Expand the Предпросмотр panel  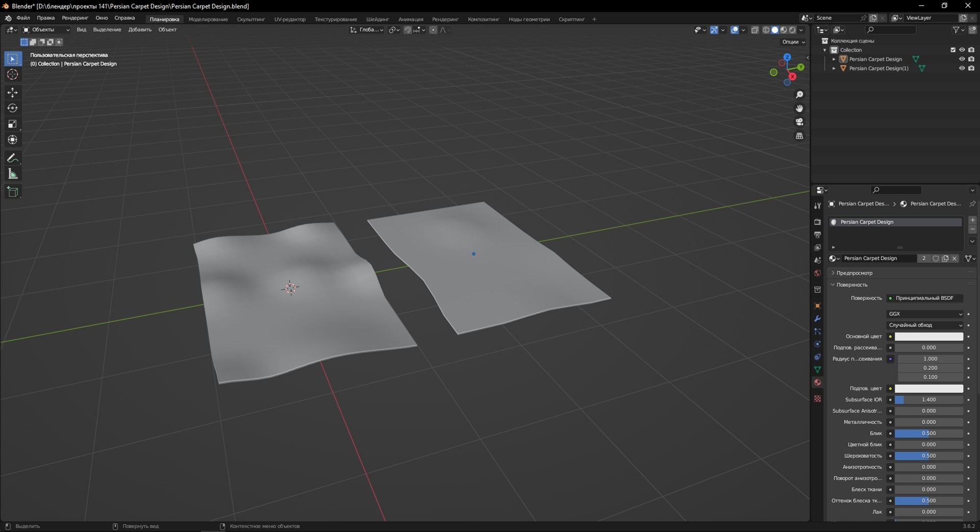click(x=900, y=273)
